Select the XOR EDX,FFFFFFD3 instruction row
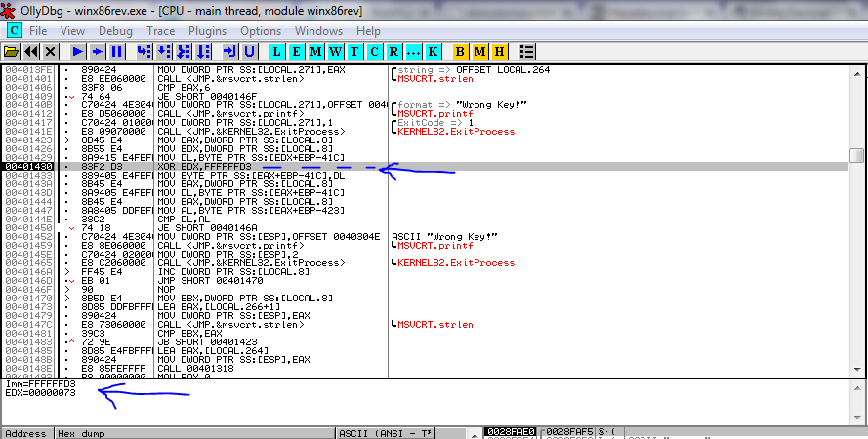The image size is (868, 439). pyautogui.click(x=425, y=167)
